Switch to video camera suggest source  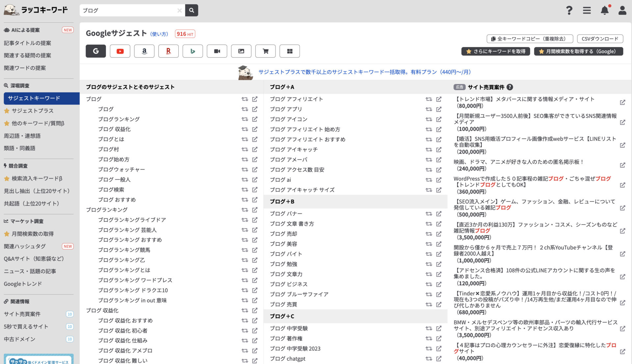click(x=217, y=51)
